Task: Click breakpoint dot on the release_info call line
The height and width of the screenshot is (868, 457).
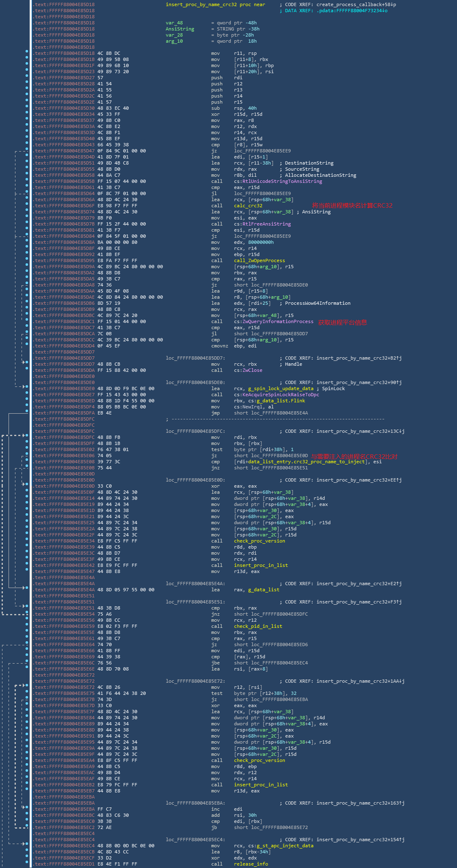Action: (x=27, y=864)
